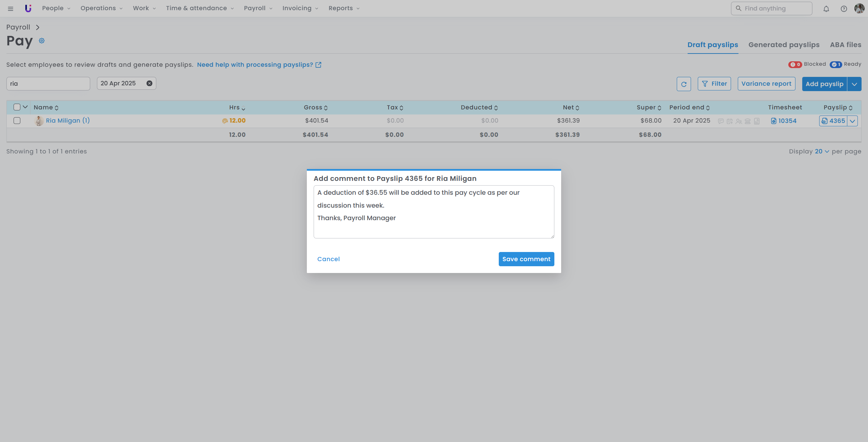Change the Display 20 per page dropdown
This screenshot has width=868, height=442.
[822, 151]
